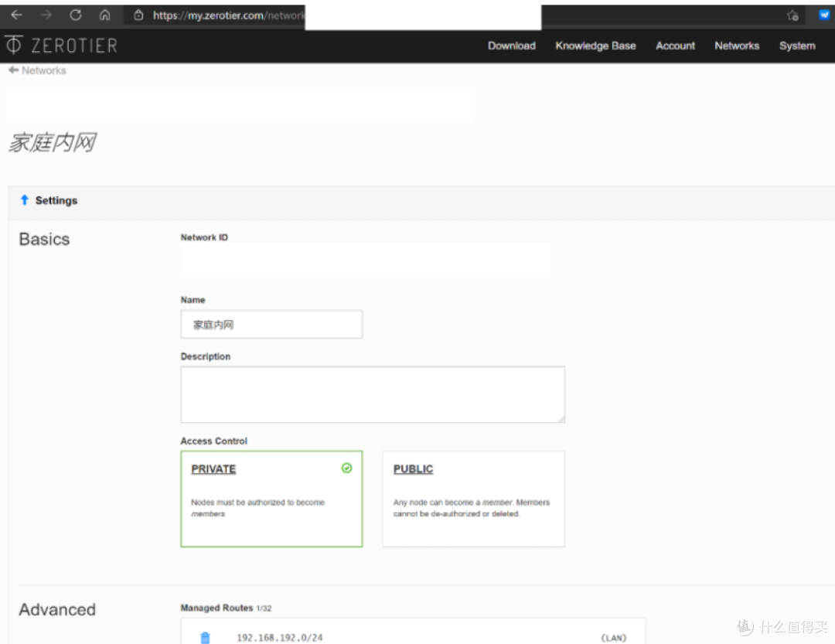Click the Access Control label
This screenshot has width=835, height=644.
click(213, 441)
